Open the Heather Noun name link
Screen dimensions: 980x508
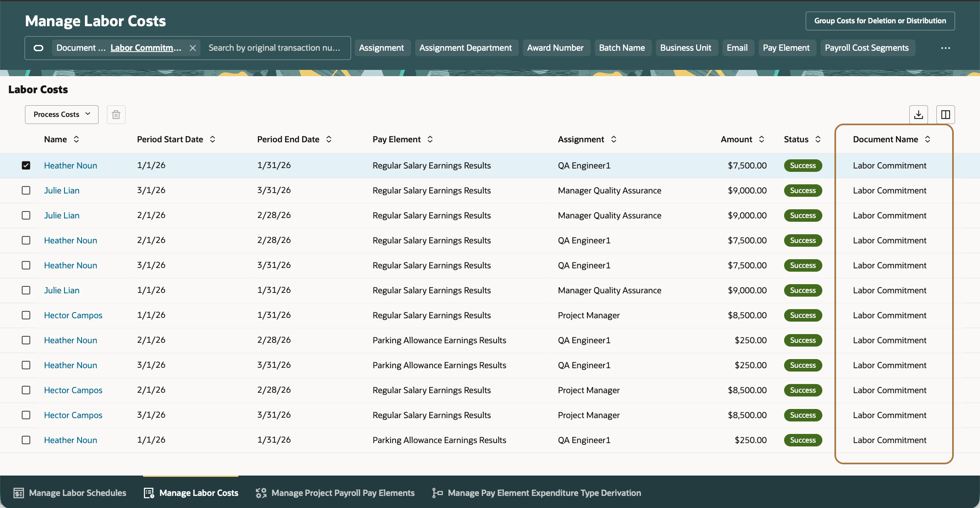pos(70,165)
